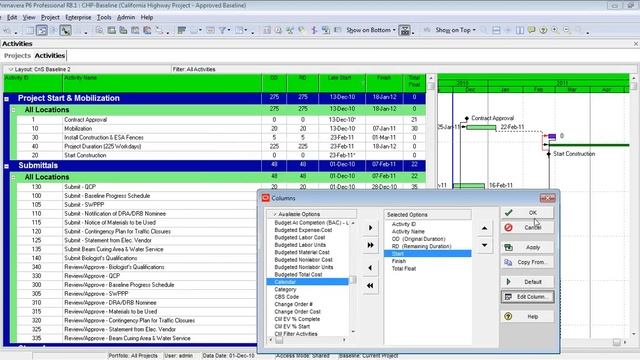
Task: Move Start column up with up arrow
Action: point(484,228)
